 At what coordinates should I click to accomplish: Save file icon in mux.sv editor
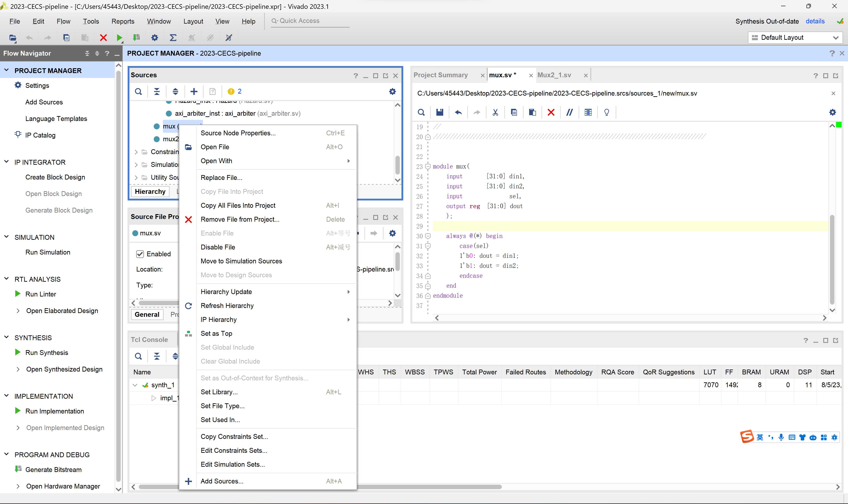(x=440, y=112)
